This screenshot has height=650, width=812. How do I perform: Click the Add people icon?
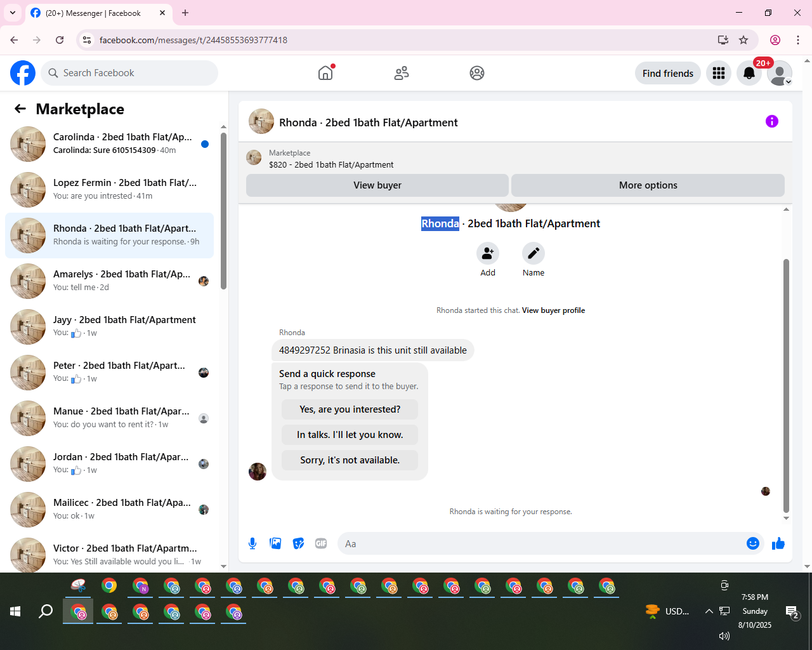tap(488, 253)
